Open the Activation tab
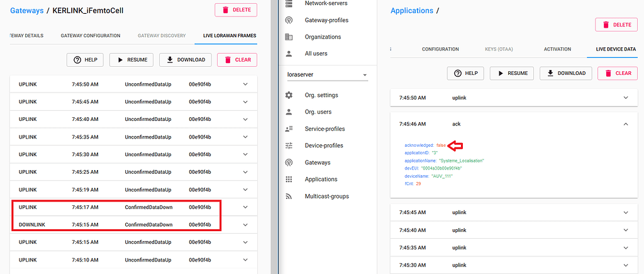The height and width of the screenshot is (274, 644). (557, 49)
